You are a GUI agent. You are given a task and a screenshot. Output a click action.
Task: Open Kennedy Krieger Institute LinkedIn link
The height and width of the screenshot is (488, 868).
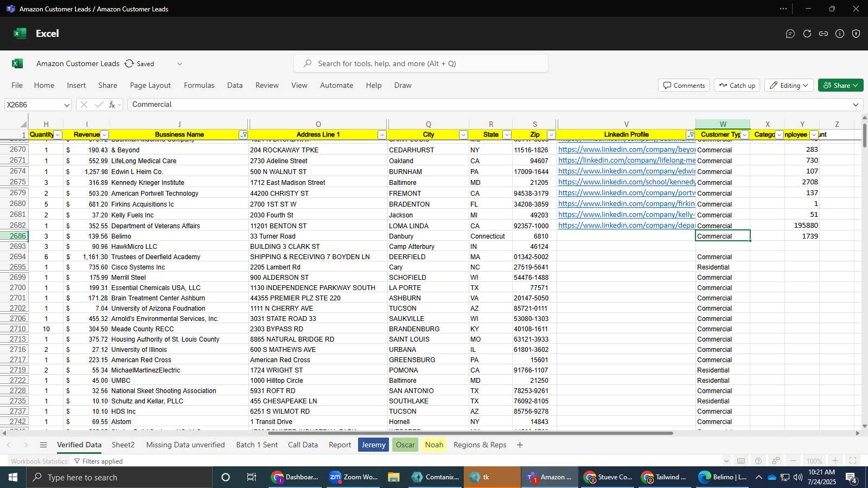pyautogui.click(x=627, y=182)
